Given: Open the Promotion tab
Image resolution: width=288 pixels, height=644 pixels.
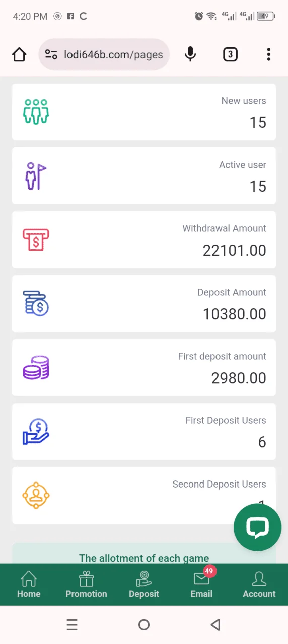Looking at the screenshot, I should point(86,585).
